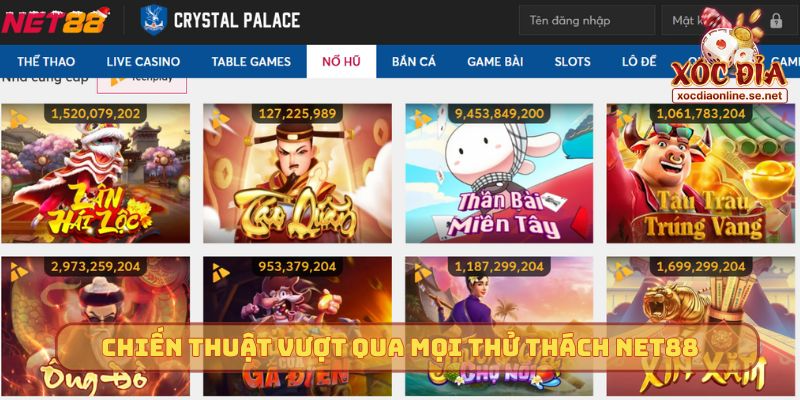Click the Crystal Palace crest icon
800x400 pixels.
coord(154,20)
